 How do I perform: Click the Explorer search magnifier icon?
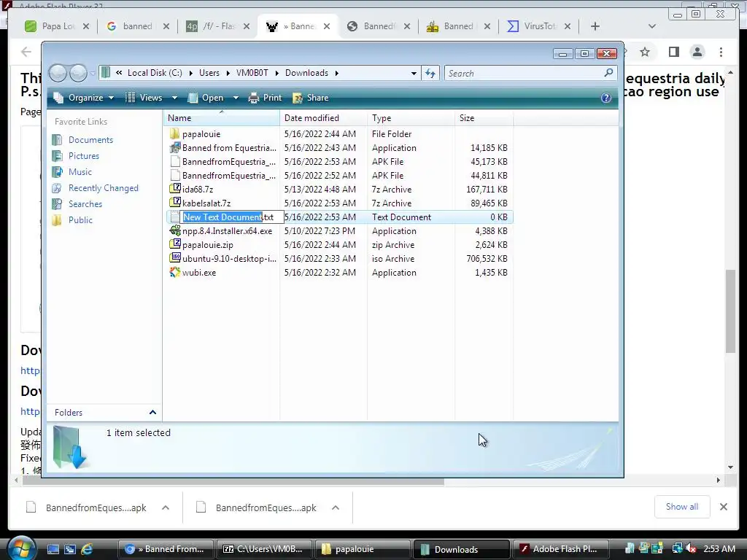tap(608, 73)
